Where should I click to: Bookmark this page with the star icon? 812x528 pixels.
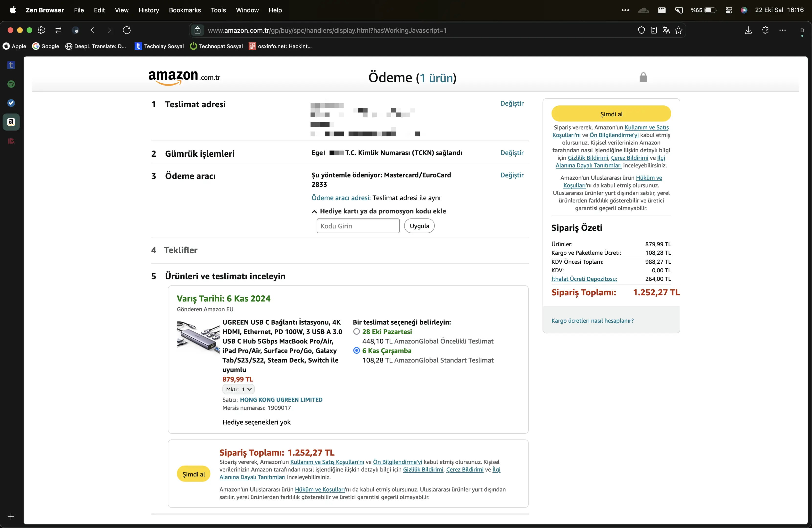pos(679,30)
